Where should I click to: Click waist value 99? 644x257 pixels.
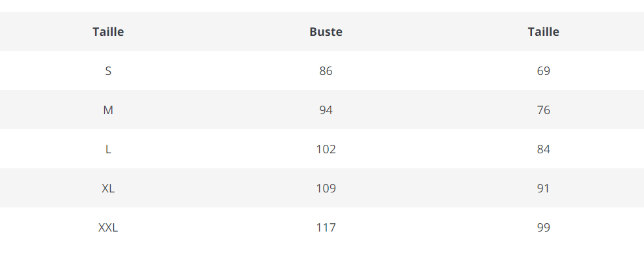[x=543, y=227]
